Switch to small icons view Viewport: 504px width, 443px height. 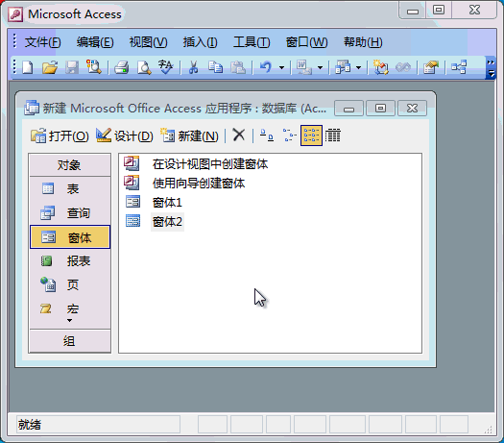tap(289, 135)
